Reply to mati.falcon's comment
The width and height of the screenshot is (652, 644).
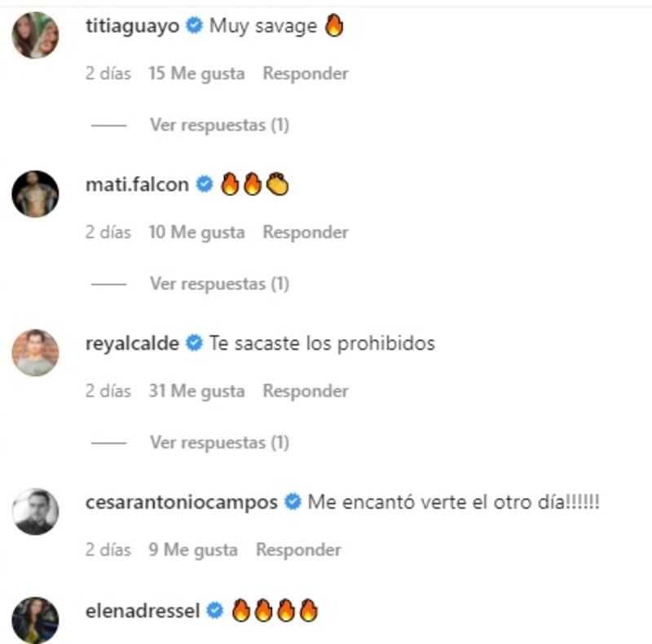[x=306, y=232]
